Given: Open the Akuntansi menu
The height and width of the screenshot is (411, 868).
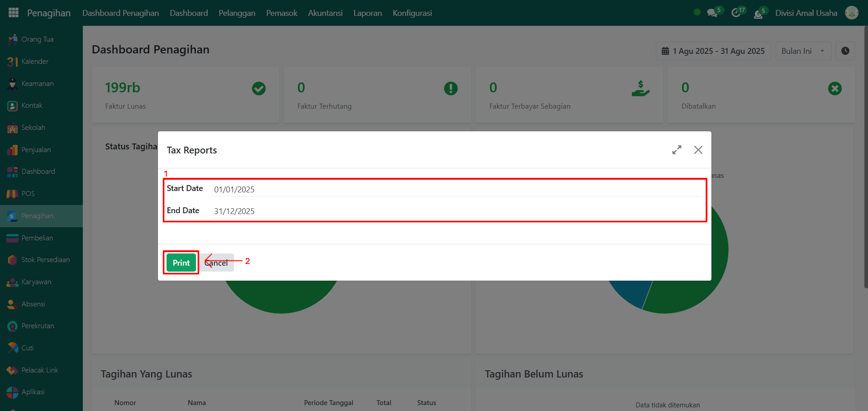Looking at the screenshot, I should (325, 13).
